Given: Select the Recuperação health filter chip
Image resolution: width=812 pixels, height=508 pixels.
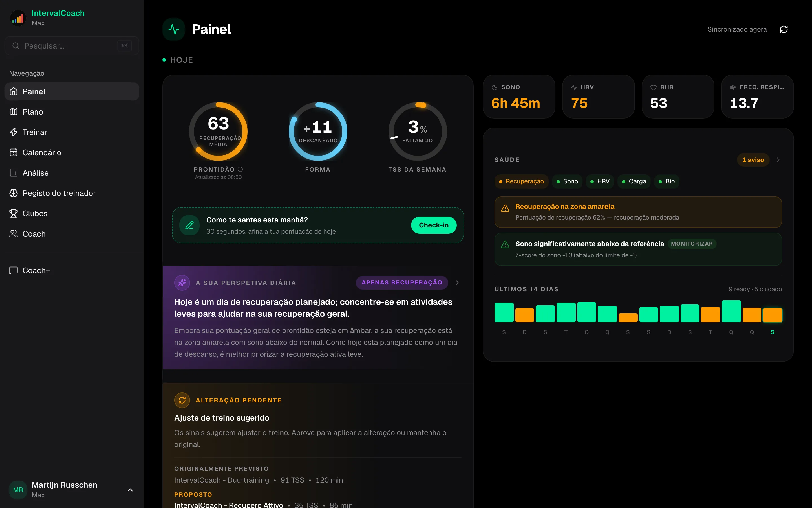Looking at the screenshot, I should [x=521, y=181].
